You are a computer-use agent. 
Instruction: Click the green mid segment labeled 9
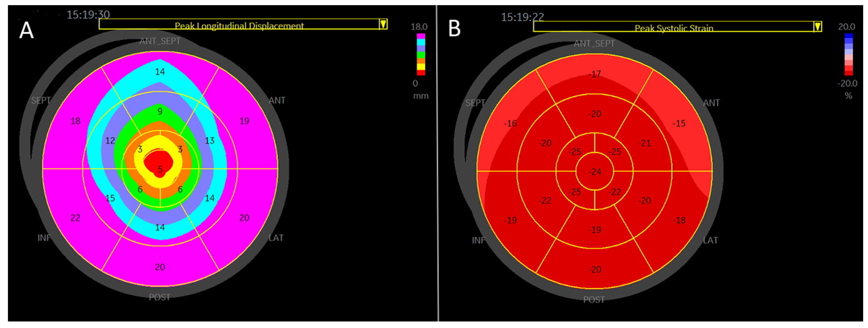coord(160,111)
